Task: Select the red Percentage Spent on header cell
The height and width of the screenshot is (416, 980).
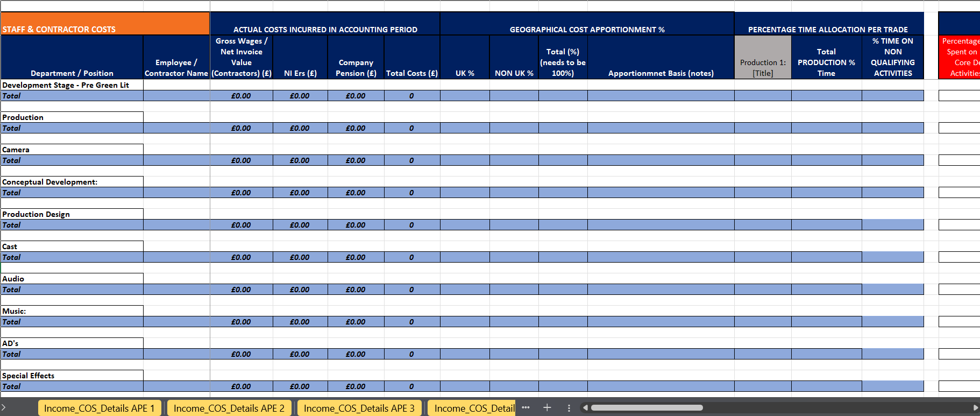Action: pos(959,58)
